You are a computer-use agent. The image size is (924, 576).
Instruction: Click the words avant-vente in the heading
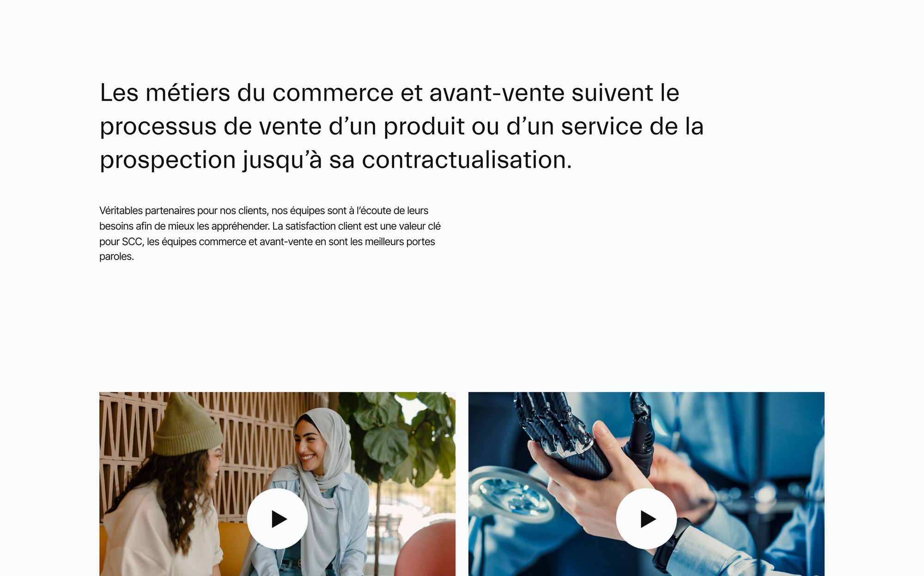coord(497,93)
